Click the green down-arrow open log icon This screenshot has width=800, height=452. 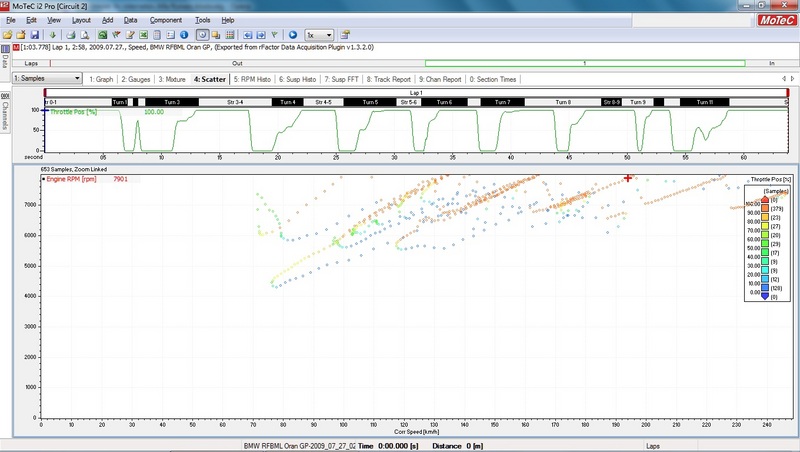click(x=53, y=35)
